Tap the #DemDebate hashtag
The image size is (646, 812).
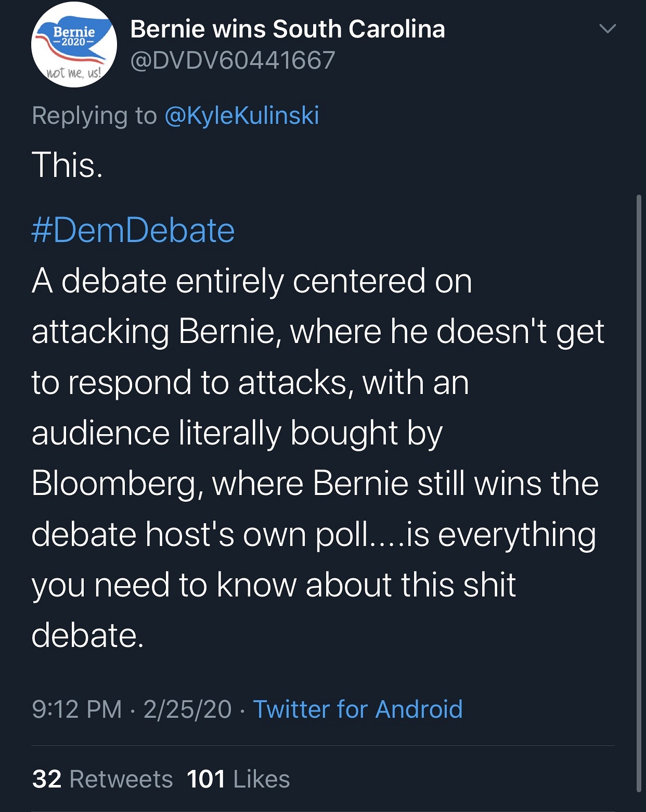point(133,230)
